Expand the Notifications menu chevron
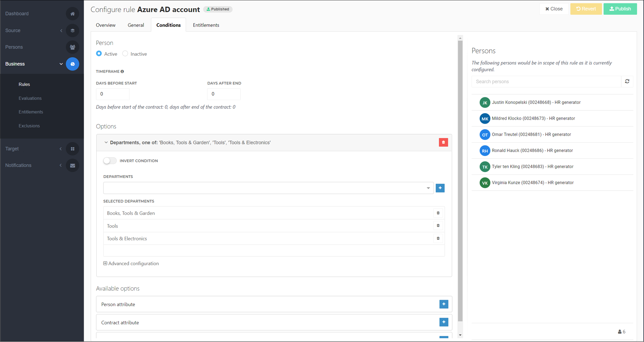This screenshot has height=342, width=644. click(x=61, y=165)
